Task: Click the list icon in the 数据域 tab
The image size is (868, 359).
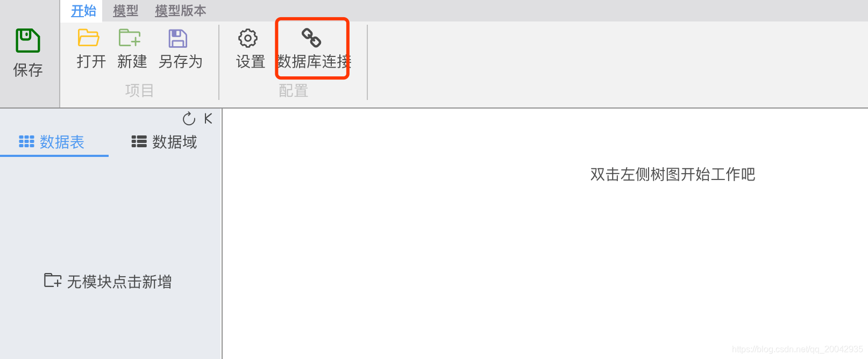Action: pyautogui.click(x=139, y=141)
